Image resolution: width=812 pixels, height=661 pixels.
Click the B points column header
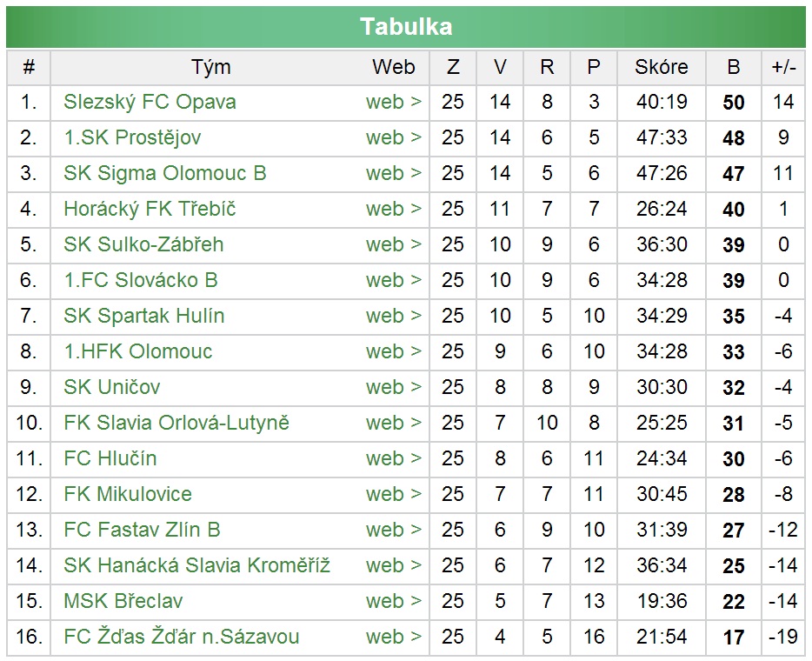tap(734, 67)
